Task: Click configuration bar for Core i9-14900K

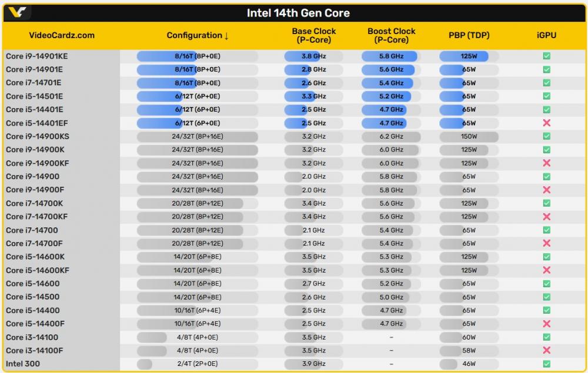Action: click(197, 150)
